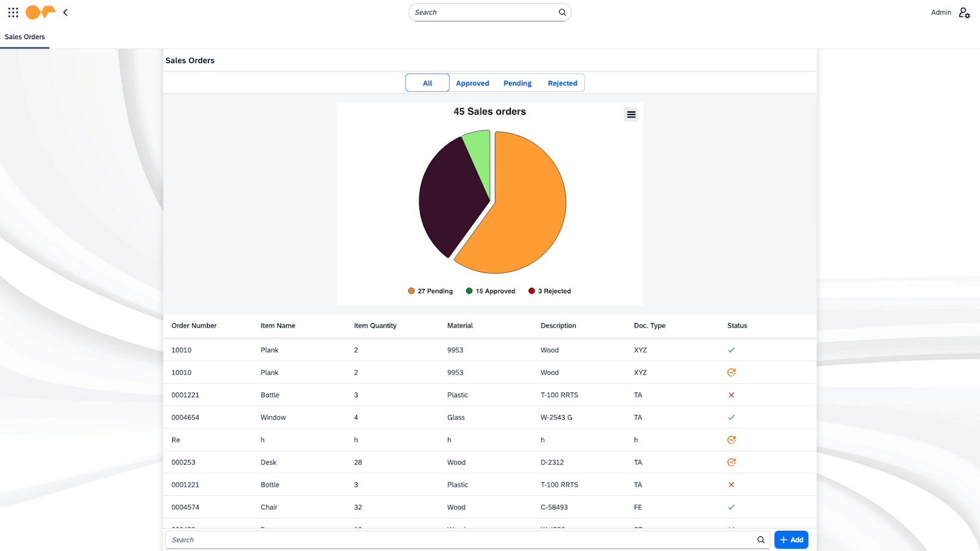Click the back navigation chevron

(65, 12)
